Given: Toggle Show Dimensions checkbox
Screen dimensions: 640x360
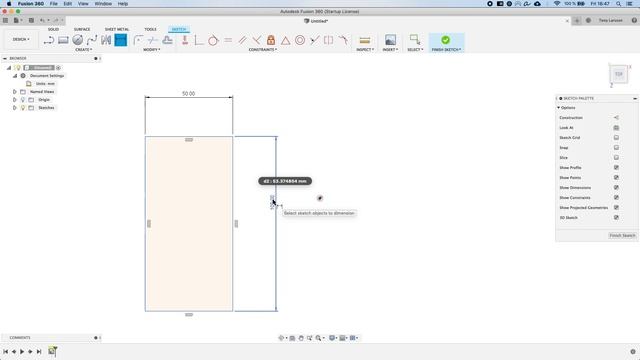Looking at the screenshot, I should point(616,187).
